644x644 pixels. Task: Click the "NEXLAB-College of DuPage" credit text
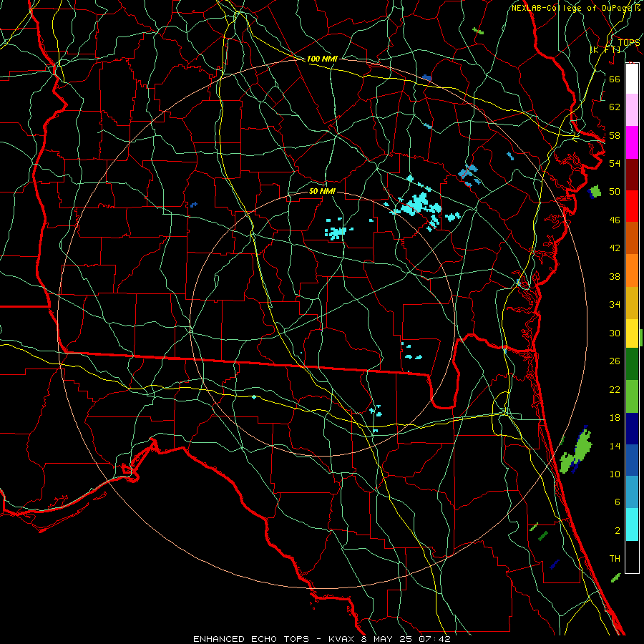tap(572, 8)
